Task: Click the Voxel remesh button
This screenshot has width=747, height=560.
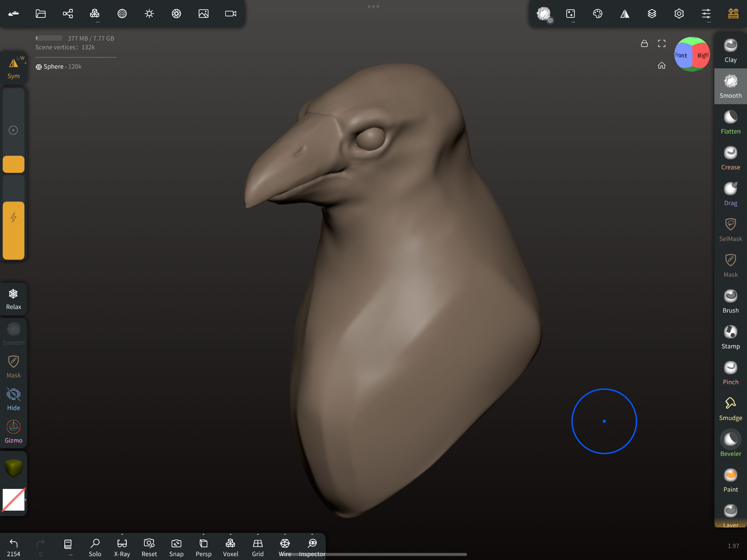Action: pyautogui.click(x=231, y=547)
